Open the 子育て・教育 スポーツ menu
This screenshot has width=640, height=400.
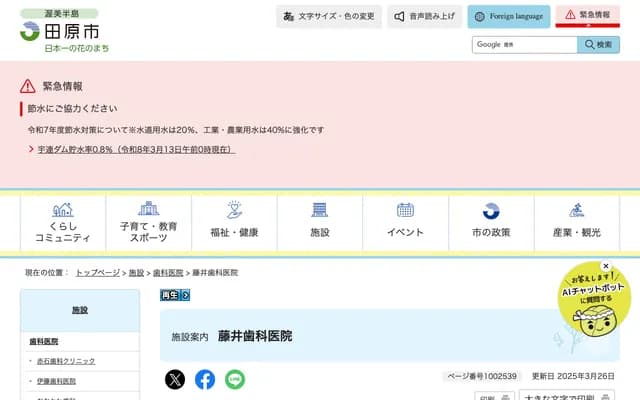pyautogui.click(x=149, y=223)
